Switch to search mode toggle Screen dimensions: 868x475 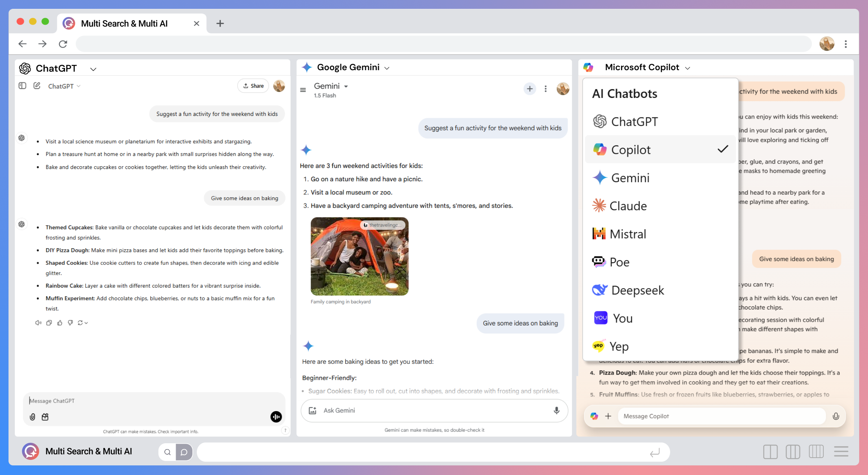click(x=167, y=452)
